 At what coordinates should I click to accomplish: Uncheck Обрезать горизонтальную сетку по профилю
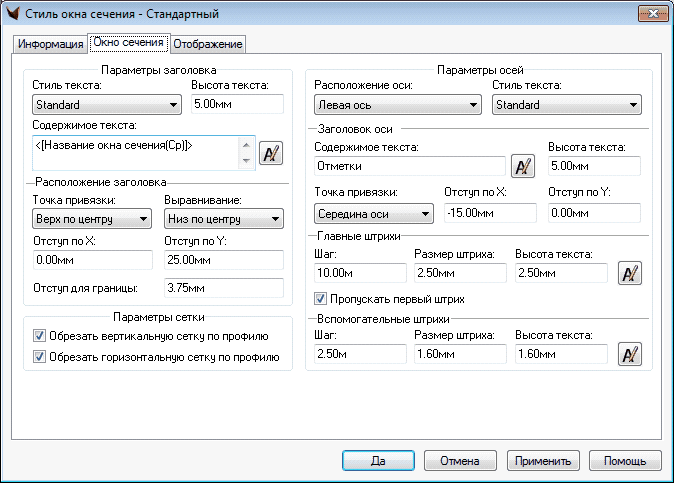(40, 356)
